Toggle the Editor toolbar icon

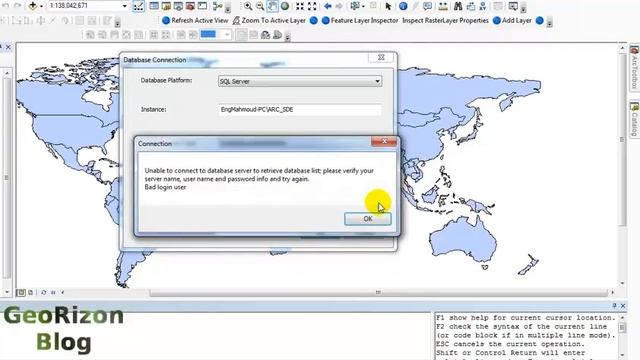click(x=139, y=6)
